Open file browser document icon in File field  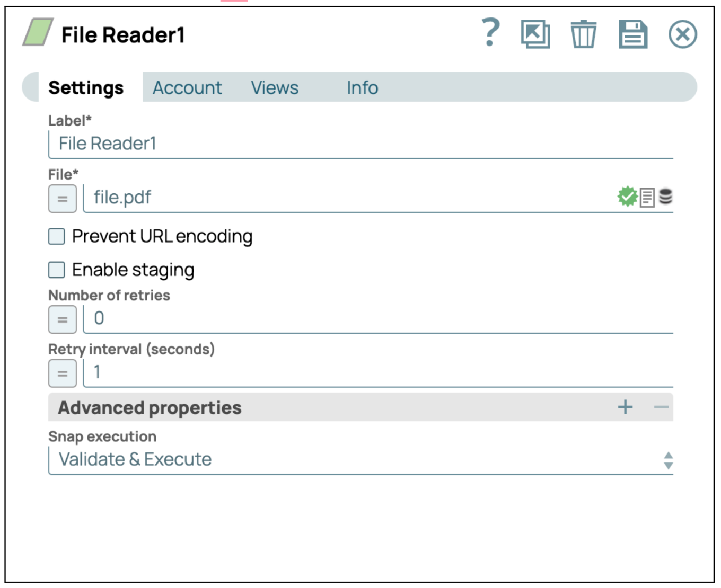(x=647, y=198)
